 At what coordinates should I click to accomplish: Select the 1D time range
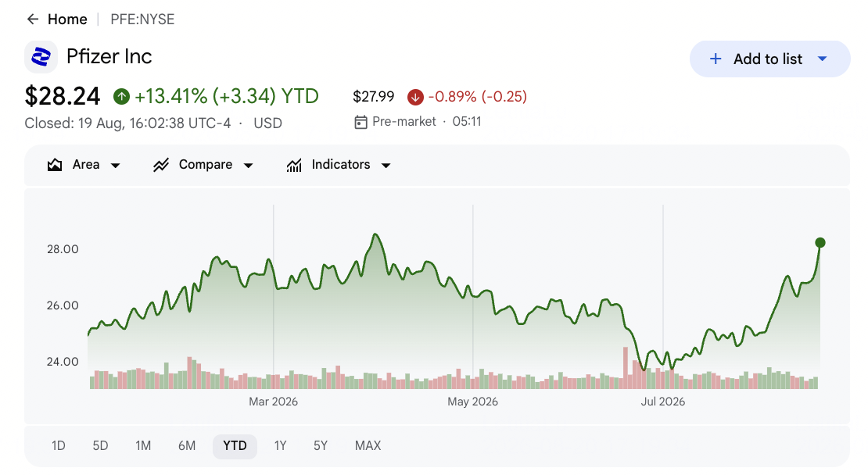[x=58, y=445]
